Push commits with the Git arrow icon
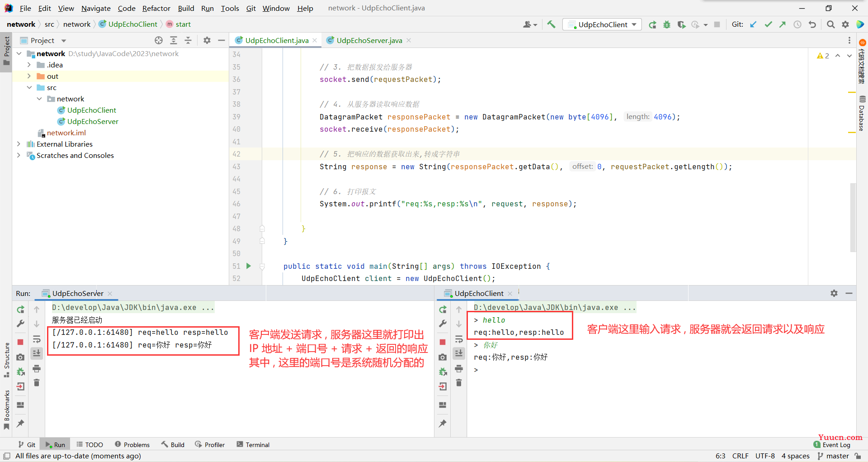 [783, 24]
